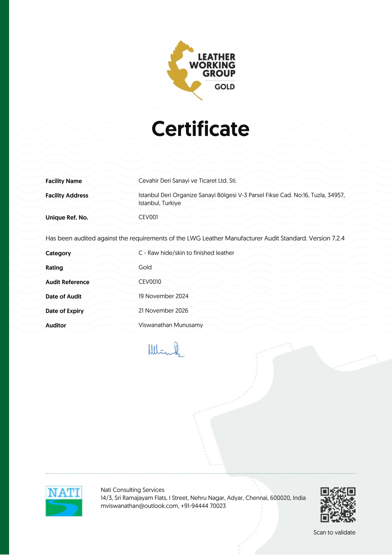Click the auditor name Viswanathan Munusamy

171,325
